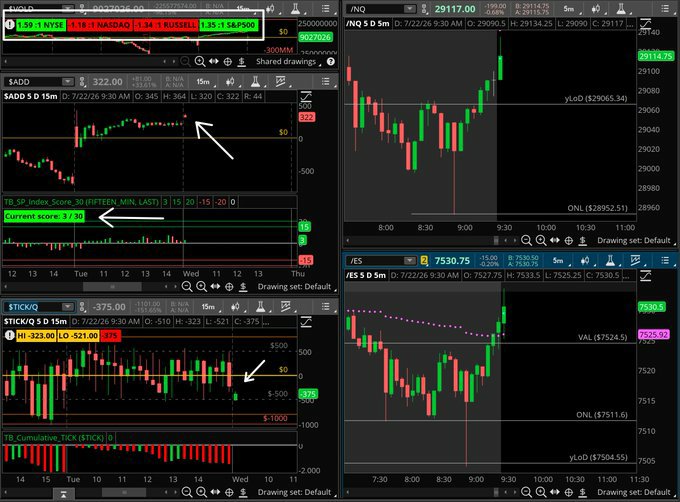Open 15m timeframe selector on $ADD chart
The width and height of the screenshot is (680, 502).
[203, 81]
